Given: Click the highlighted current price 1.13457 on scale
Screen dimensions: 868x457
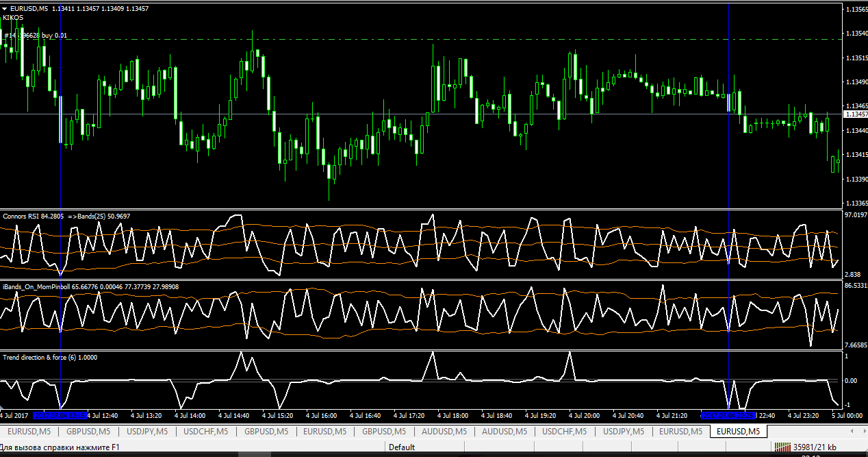Looking at the screenshot, I should [x=856, y=114].
